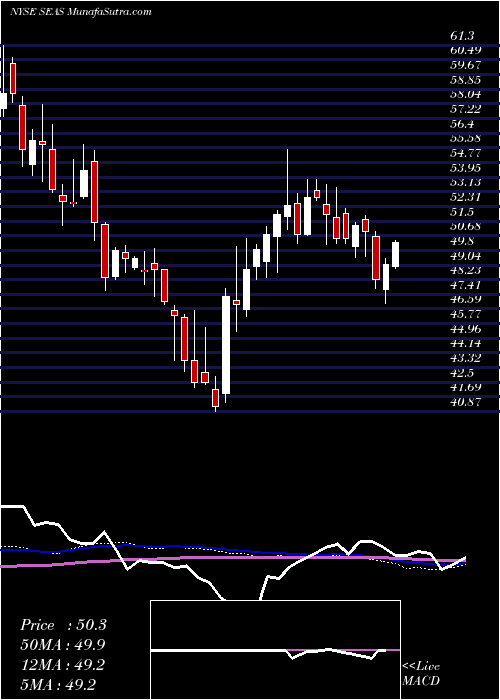Pick the 45.77 axis value
Image resolution: width=500 pixels, height=700 pixels.
[466, 315]
